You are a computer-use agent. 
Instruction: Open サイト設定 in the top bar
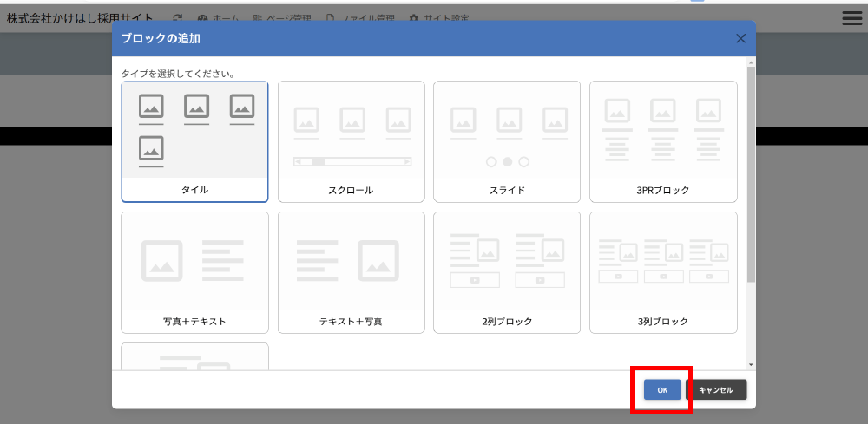click(x=439, y=18)
